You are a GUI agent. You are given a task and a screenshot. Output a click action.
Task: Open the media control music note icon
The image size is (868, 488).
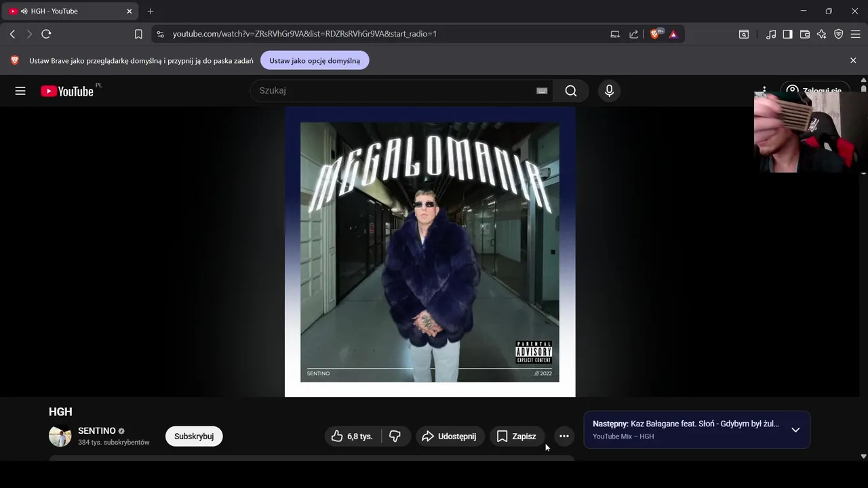pos(771,34)
